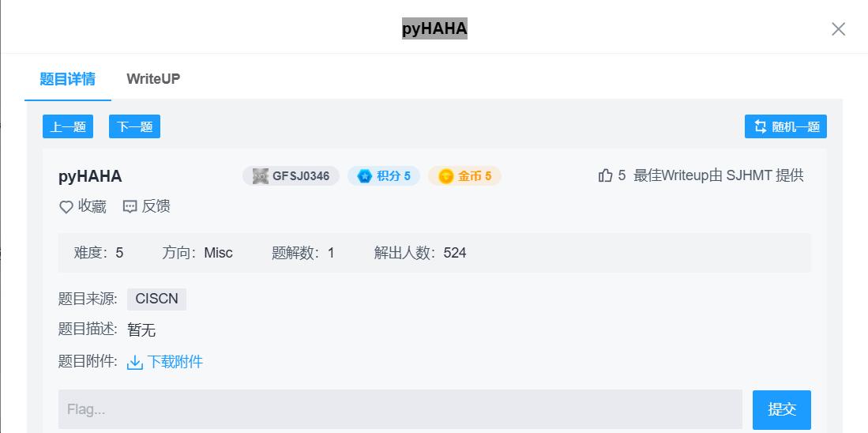Close the pyHAHA dialog
The height and width of the screenshot is (433, 868).
838,29
